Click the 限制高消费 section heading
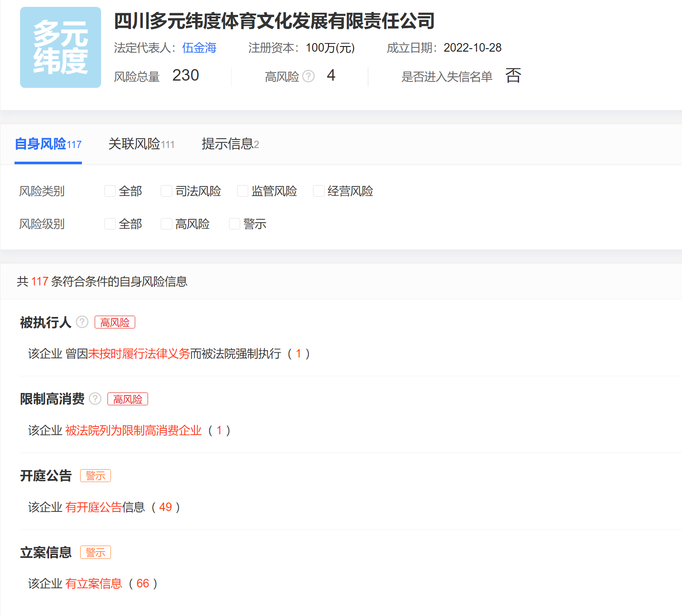 point(52,399)
